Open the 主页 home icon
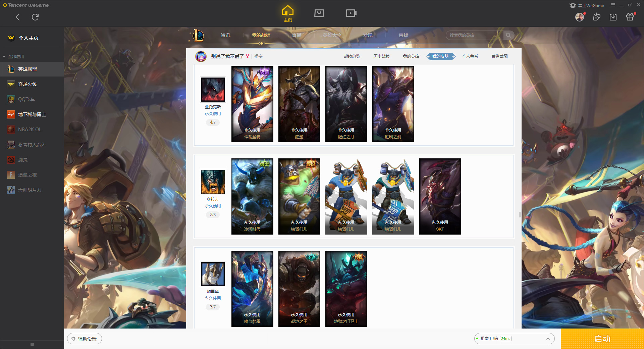The image size is (644, 349). pos(288,14)
